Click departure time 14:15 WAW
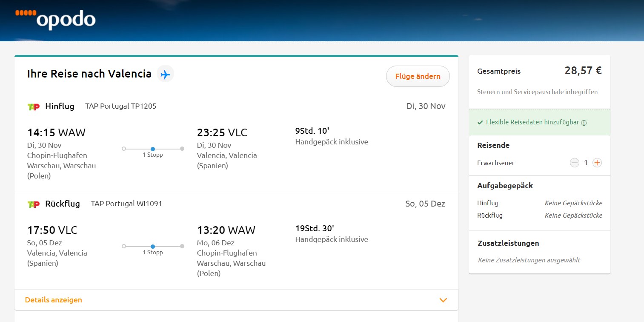The width and height of the screenshot is (644, 322). 56,132
